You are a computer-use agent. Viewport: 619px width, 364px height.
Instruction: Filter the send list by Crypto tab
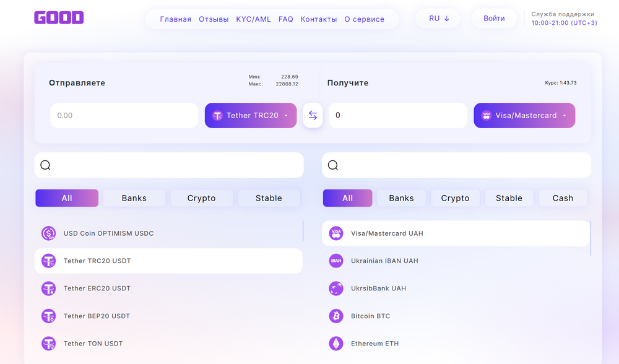[x=201, y=198]
